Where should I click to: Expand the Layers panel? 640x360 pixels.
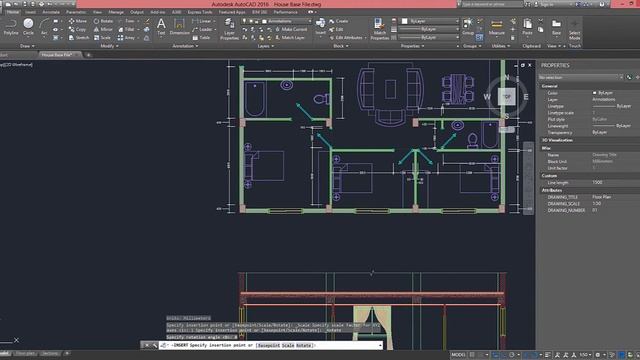click(x=266, y=46)
